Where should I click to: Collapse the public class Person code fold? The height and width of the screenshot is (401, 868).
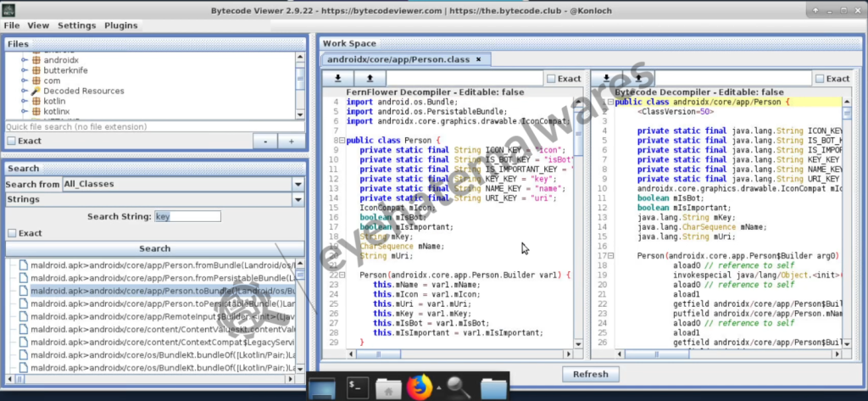coord(342,140)
